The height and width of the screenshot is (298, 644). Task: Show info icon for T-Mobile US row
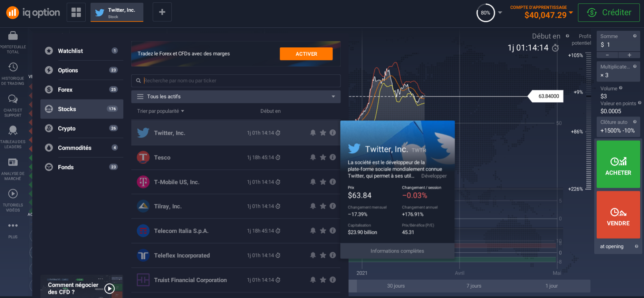333,181
